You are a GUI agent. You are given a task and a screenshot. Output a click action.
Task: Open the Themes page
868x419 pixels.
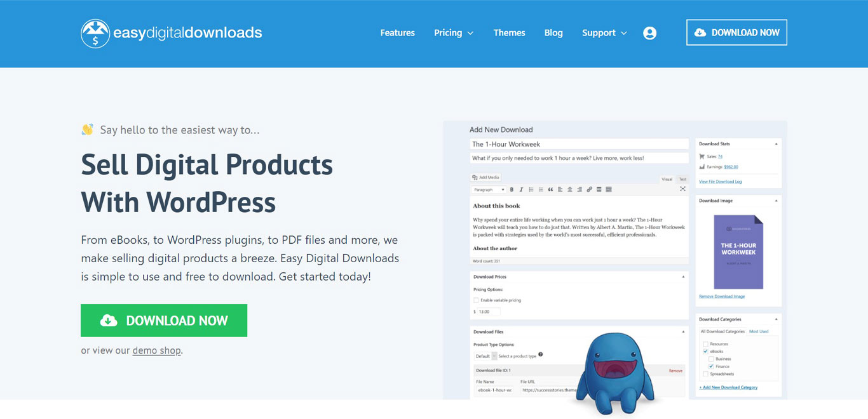coord(509,33)
